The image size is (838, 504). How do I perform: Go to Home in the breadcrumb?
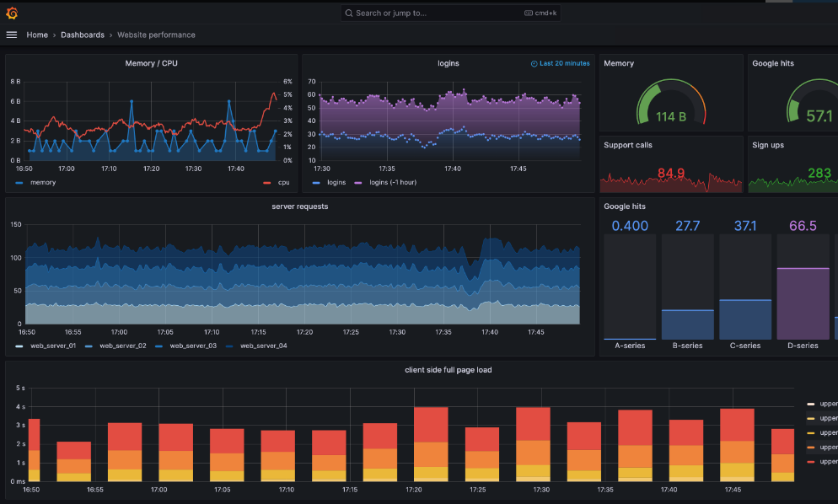tap(37, 35)
